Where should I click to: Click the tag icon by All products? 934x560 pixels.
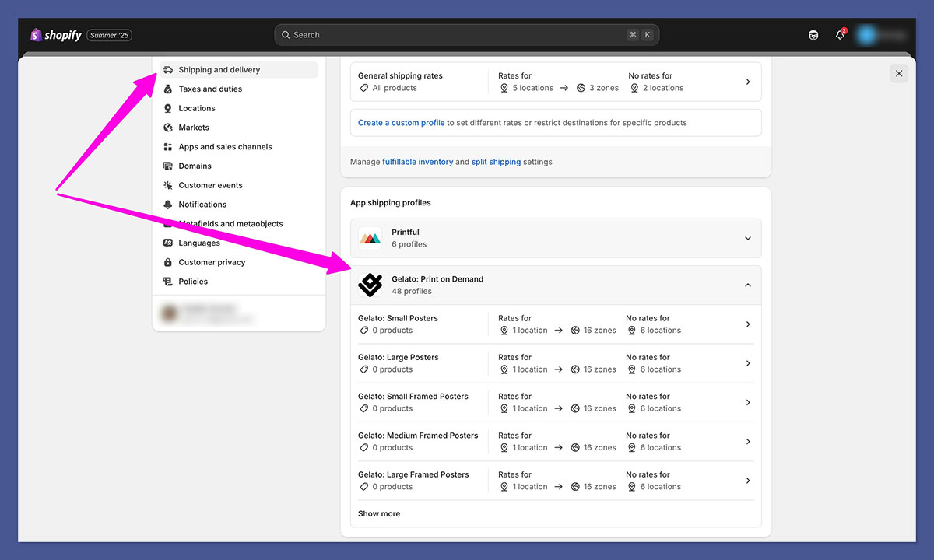(363, 89)
